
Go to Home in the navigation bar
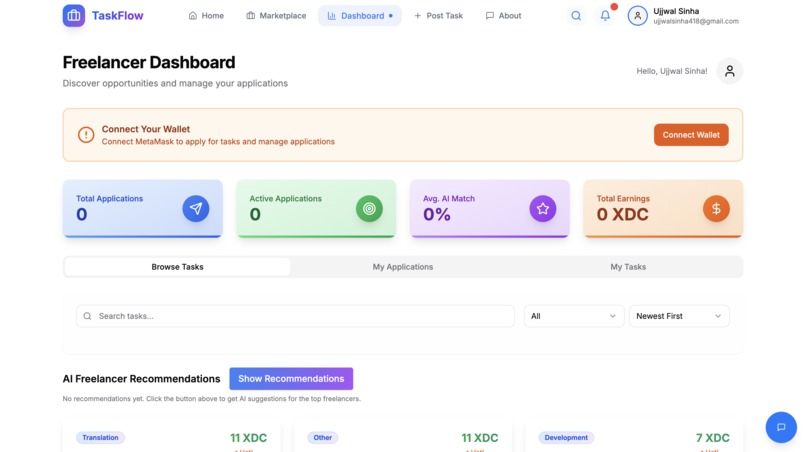tap(206, 15)
